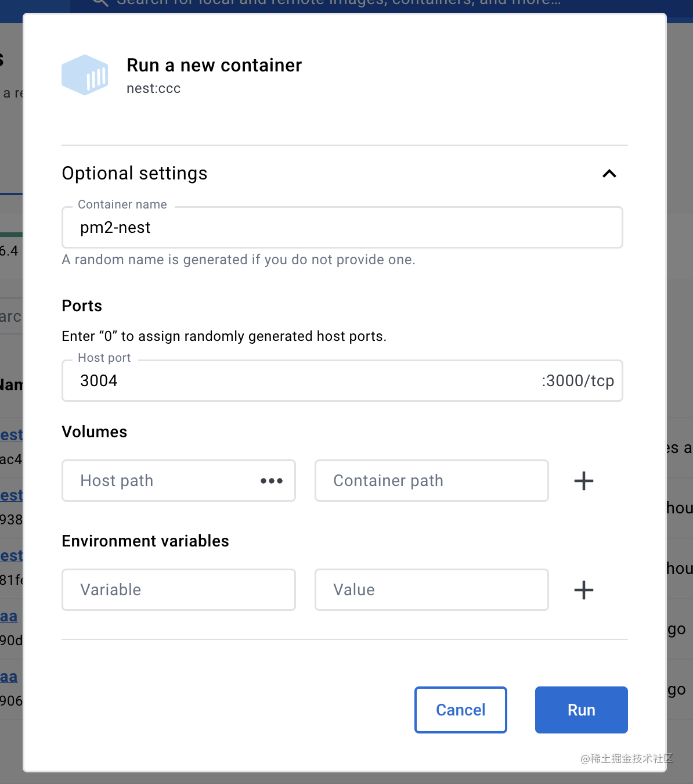
Task: Click the Run a new container title
Action: [x=214, y=66]
